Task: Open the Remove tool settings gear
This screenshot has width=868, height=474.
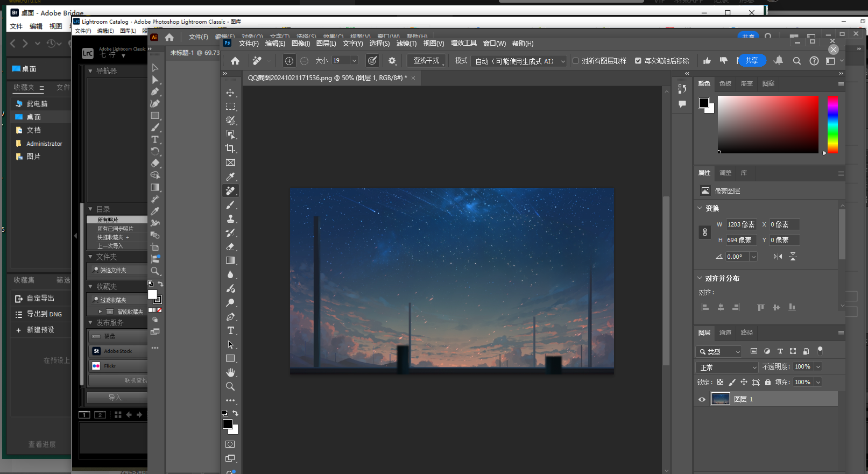Action: (x=392, y=61)
